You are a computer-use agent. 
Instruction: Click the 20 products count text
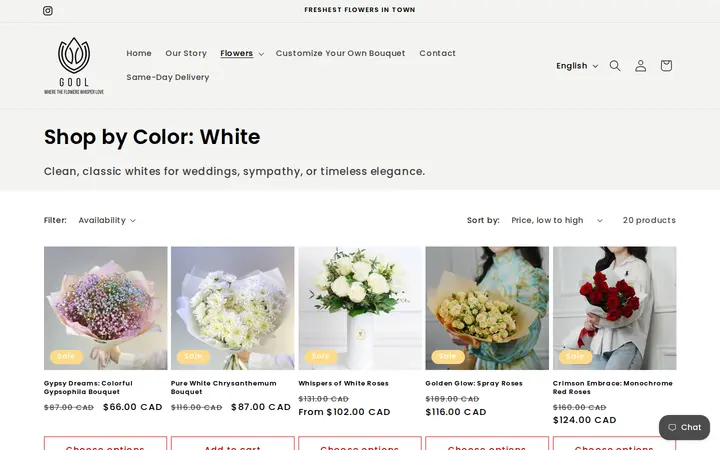[x=649, y=220]
